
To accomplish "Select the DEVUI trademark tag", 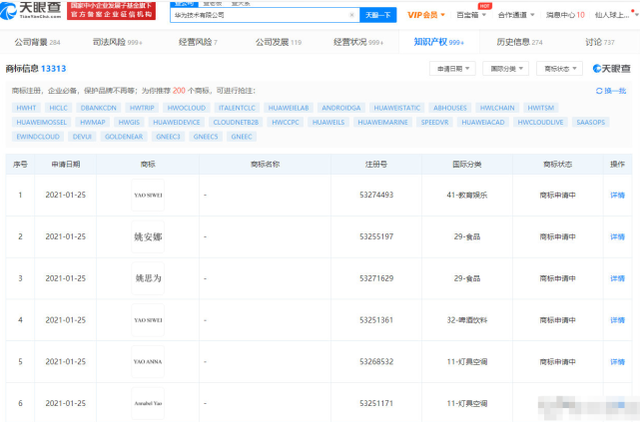I will [82, 136].
